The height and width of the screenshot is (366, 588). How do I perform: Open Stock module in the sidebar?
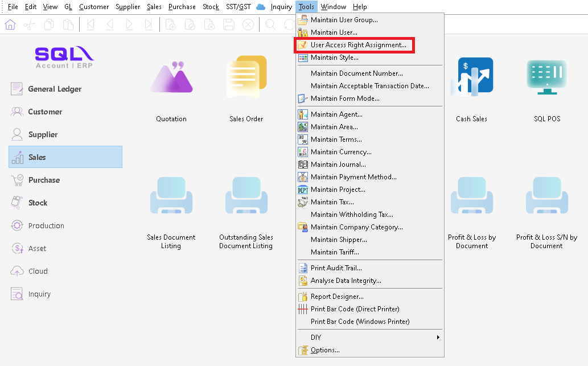[38, 203]
